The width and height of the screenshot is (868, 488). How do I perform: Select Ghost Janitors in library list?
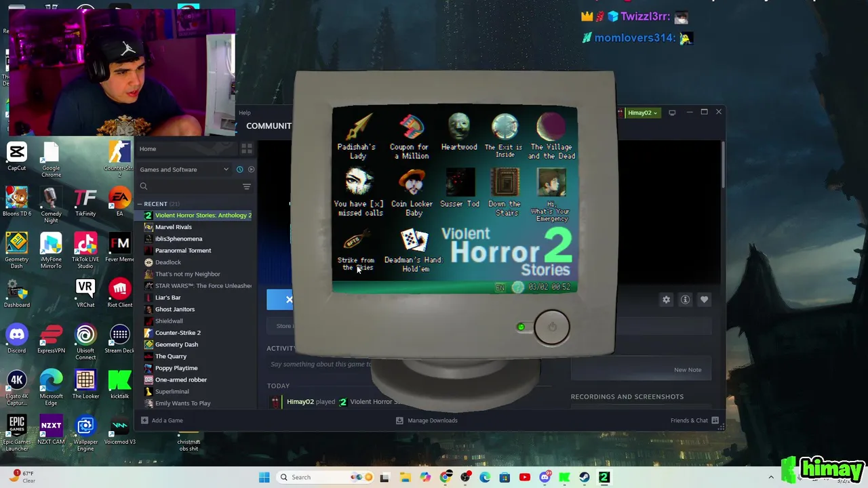click(x=175, y=309)
